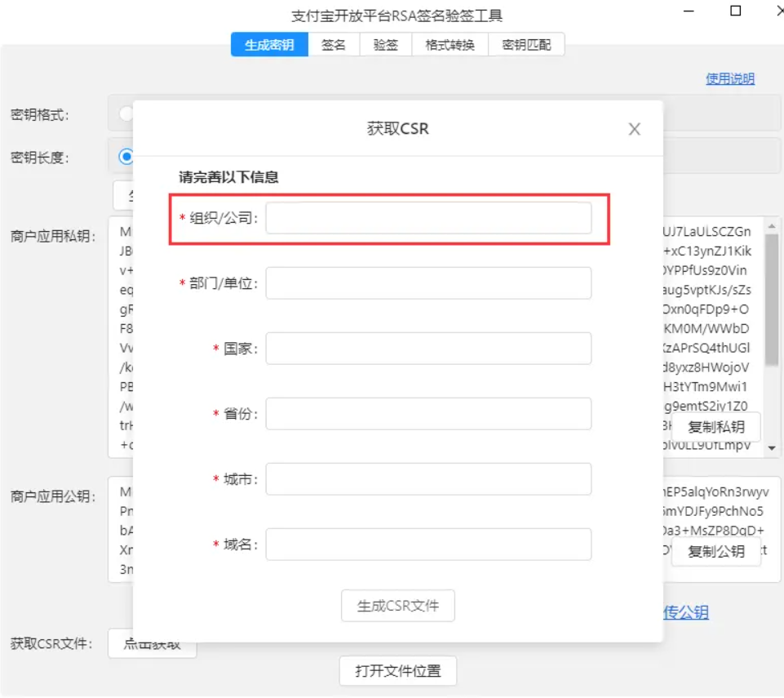
Task: Focus the 国家 text field
Action: point(428,349)
